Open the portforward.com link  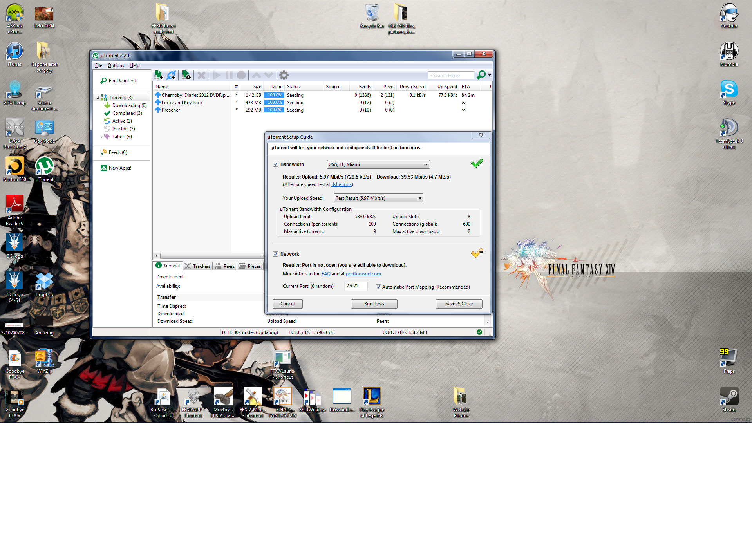363,274
